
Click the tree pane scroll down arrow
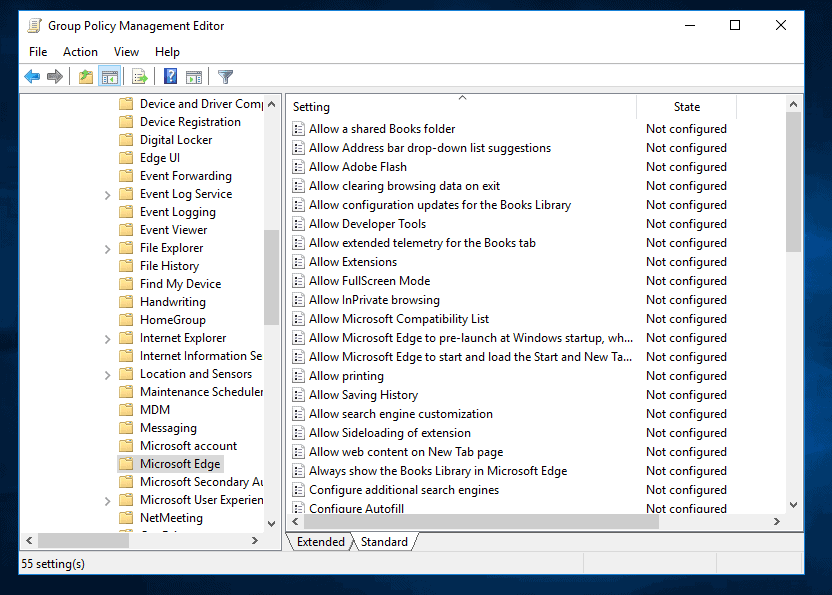point(272,524)
